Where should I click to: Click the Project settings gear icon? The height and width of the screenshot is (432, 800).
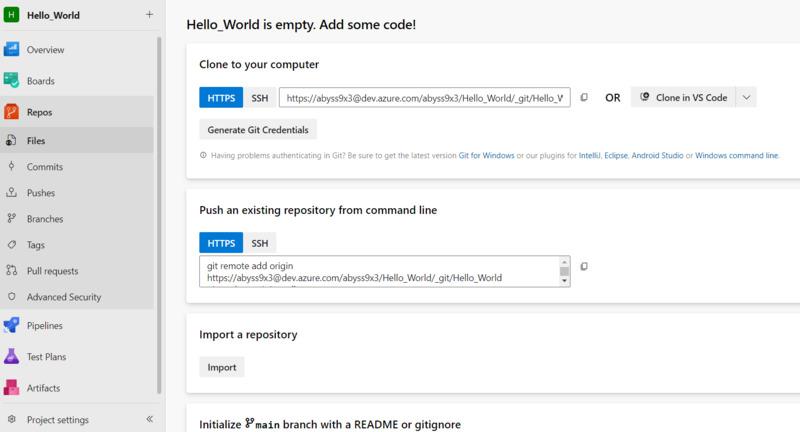coord(11,419)
